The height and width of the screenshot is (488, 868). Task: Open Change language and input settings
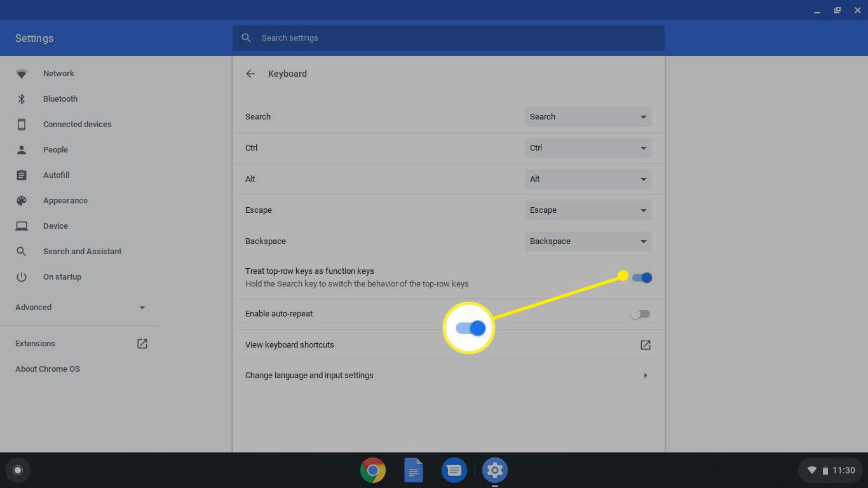448,376
